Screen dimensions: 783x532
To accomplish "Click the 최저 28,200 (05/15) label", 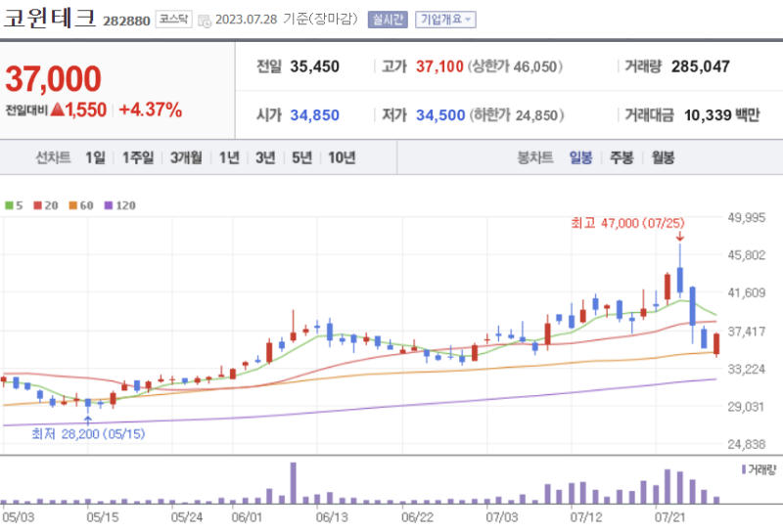I will (88, 433).
